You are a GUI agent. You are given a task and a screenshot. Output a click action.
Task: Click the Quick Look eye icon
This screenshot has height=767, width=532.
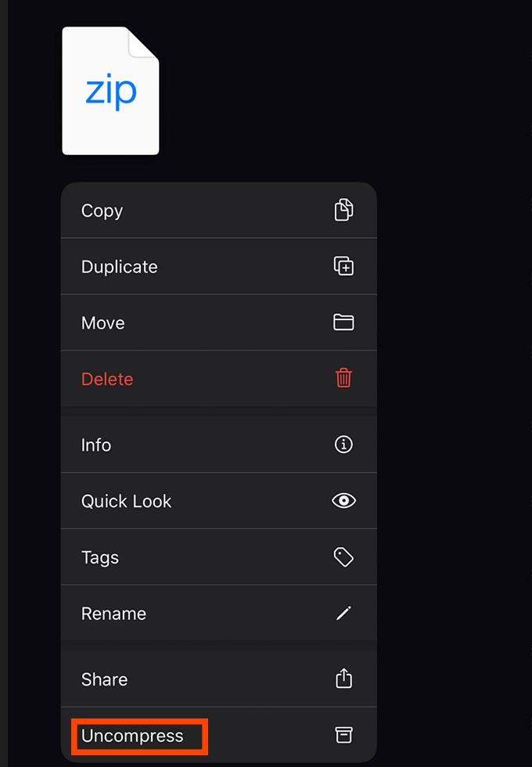(x=343, y=501)
